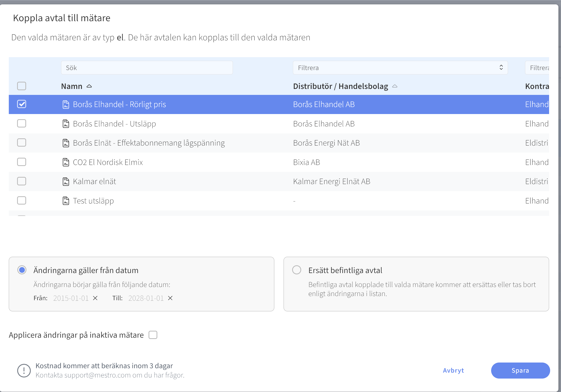The height and width of the screenshot is (392, 561).
Task: Check the Borås Elnät - Effektabonnemang lågspänning checkbox
Action: click(22, 143)
